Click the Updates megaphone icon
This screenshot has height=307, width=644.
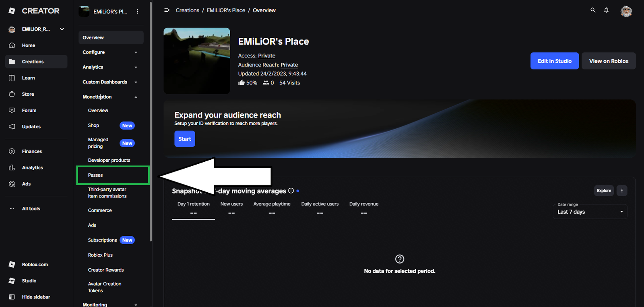coord(12,126)
